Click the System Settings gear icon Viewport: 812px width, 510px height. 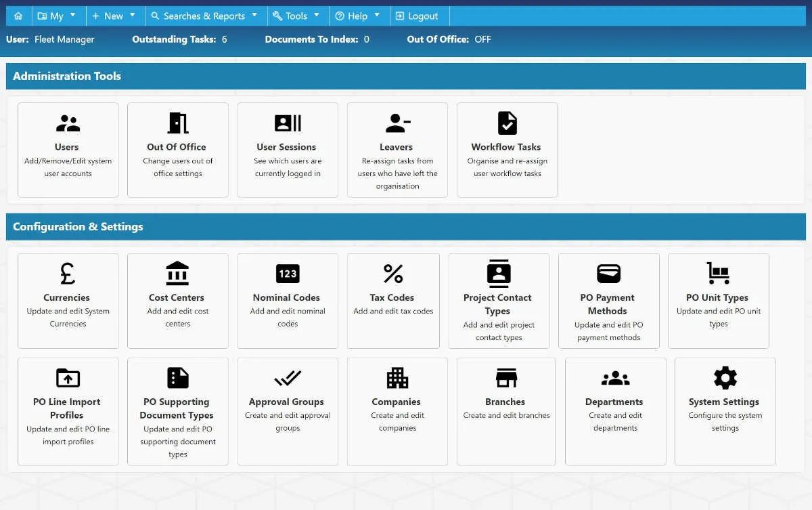click(725, 378)
